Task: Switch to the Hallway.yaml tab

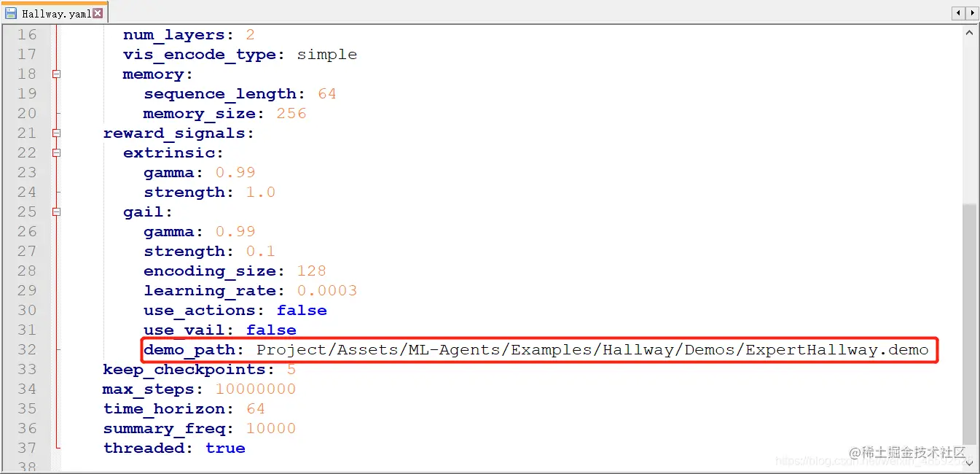Action: (x=55, y=12)
